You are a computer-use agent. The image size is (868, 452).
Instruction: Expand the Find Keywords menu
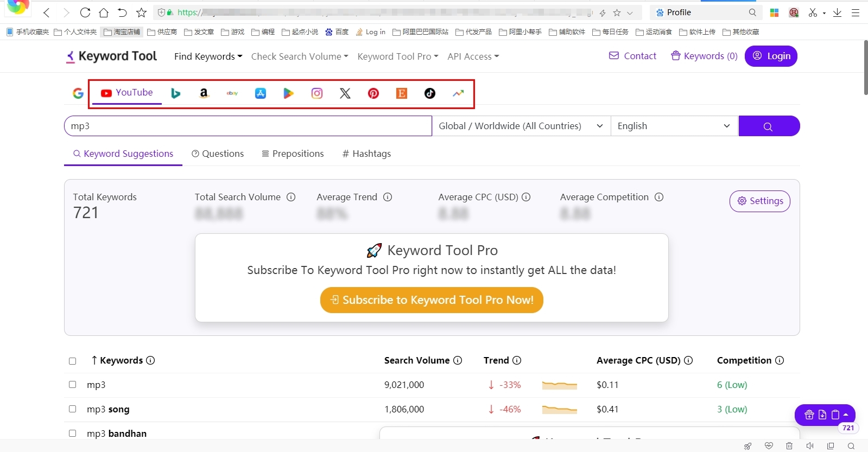[x=208, y=56]
